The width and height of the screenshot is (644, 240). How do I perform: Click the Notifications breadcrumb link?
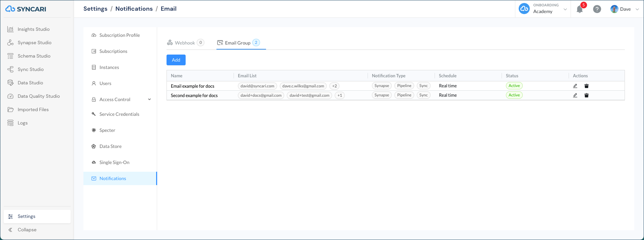point(134,9)
